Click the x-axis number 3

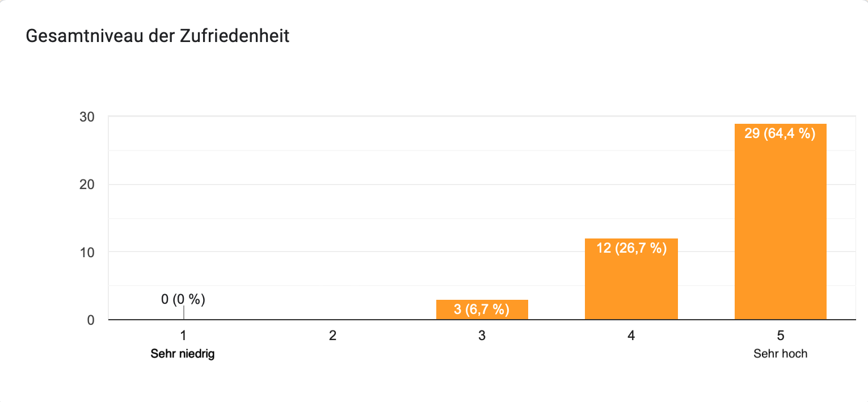coord(482,336)
